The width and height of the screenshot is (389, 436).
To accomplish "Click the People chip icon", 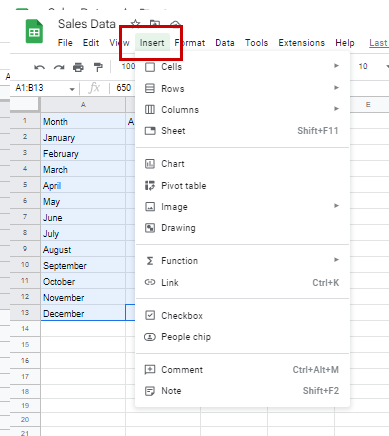I will point(150,337).
